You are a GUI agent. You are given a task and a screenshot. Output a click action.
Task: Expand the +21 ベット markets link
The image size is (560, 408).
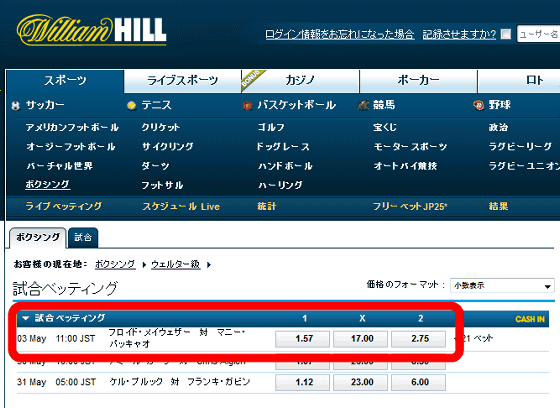click(474, 338)
